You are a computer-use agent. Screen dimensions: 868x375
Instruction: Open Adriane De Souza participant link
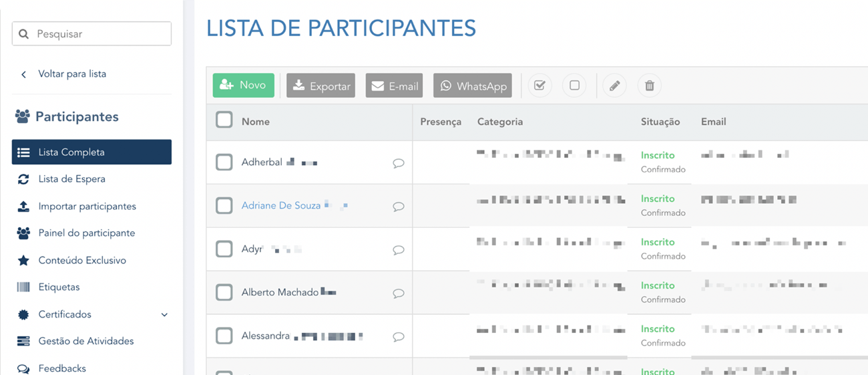pos(281,206)
